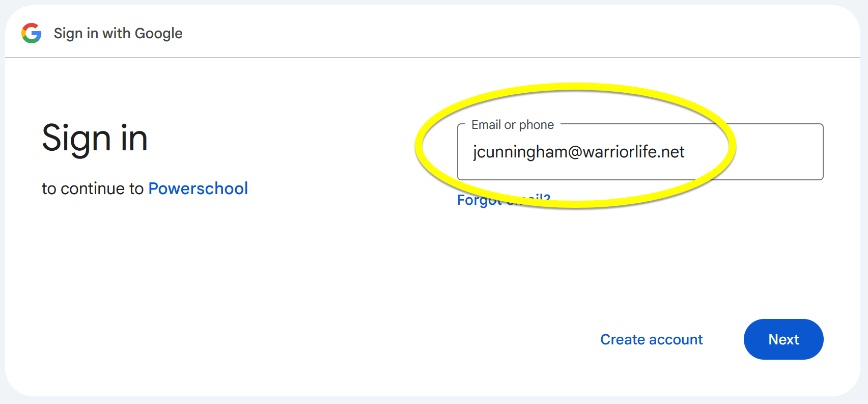Click the blank area left of Create account
Viewport: 868px width, 404px height.
tap(407, 339)
